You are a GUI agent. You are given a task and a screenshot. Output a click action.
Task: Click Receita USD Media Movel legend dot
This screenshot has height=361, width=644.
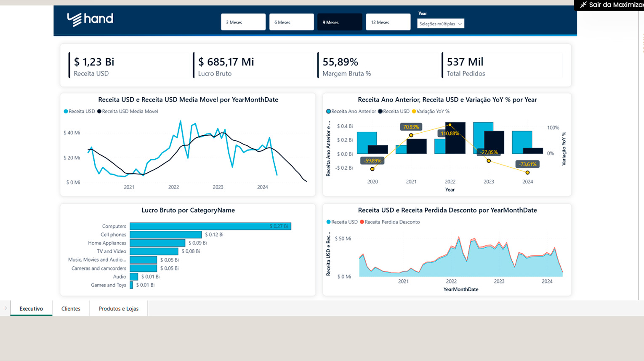99,112
